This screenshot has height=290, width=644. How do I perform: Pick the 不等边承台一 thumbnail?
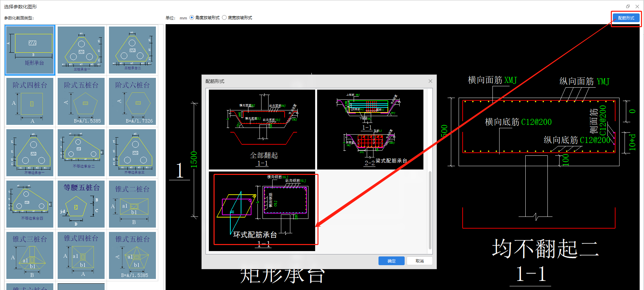[x=30, y=153]
